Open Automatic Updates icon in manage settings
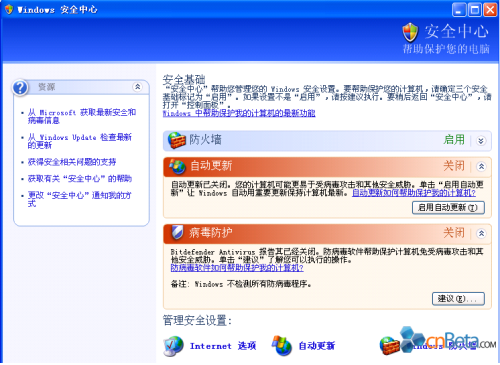The height and width of the screenshot is (365, 500). (282, 345)
